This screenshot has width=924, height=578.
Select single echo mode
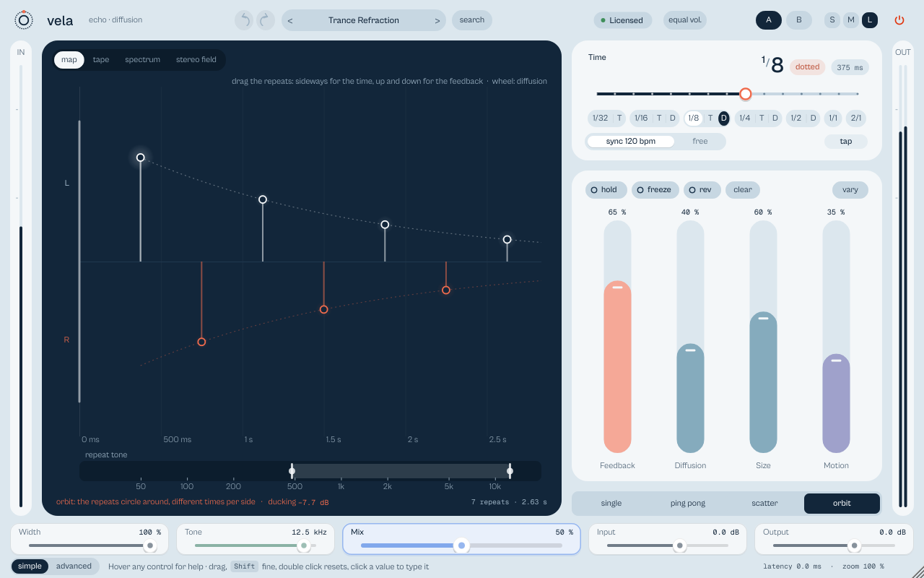[x=611, y=504]
